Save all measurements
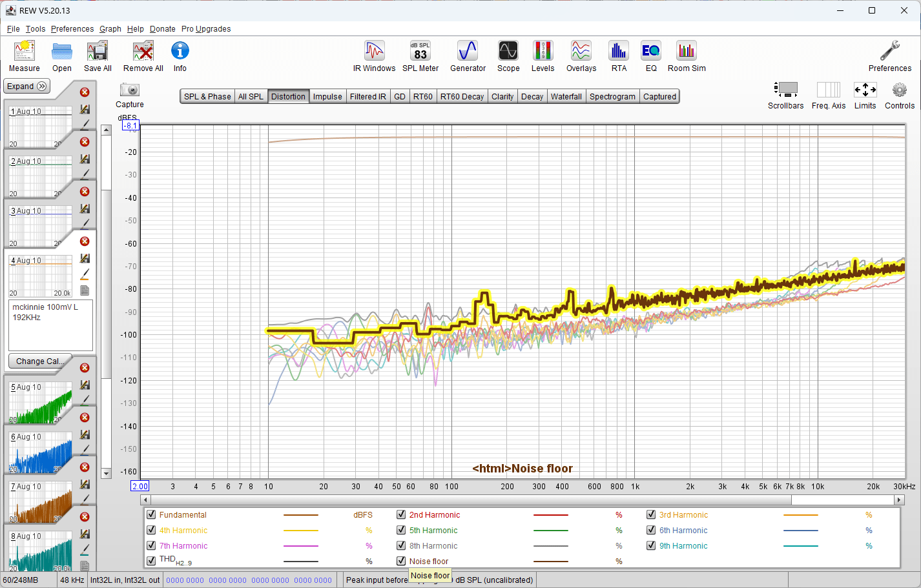Viewport: 921px width, 588px height. tap(98, 56)
